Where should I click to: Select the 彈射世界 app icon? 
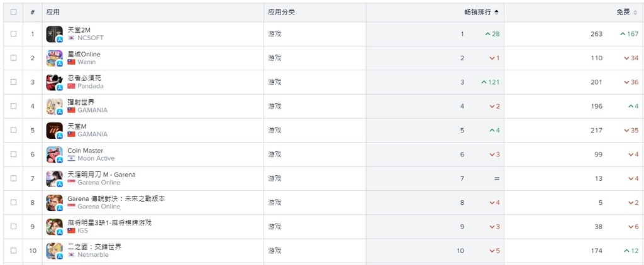pos(54,106)
